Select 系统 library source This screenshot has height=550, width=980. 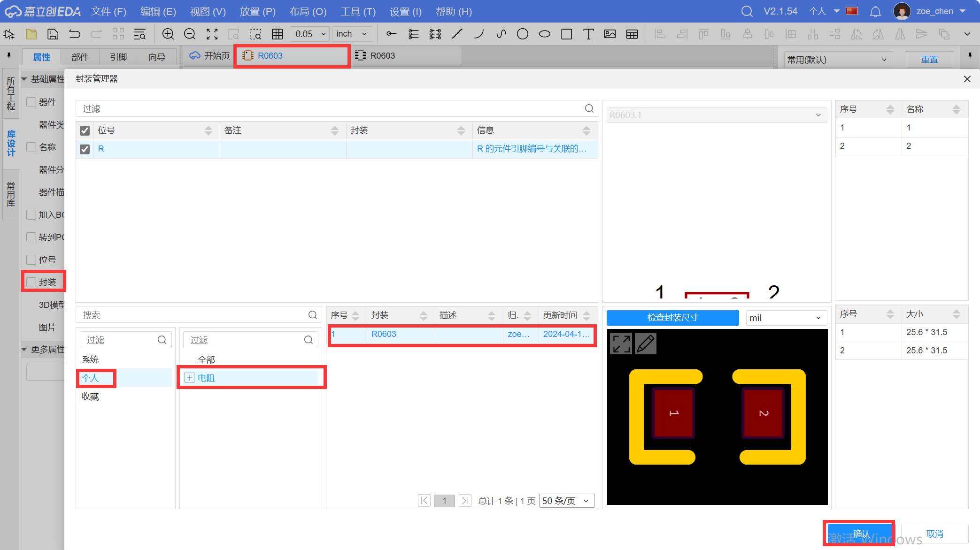point(90,359)
